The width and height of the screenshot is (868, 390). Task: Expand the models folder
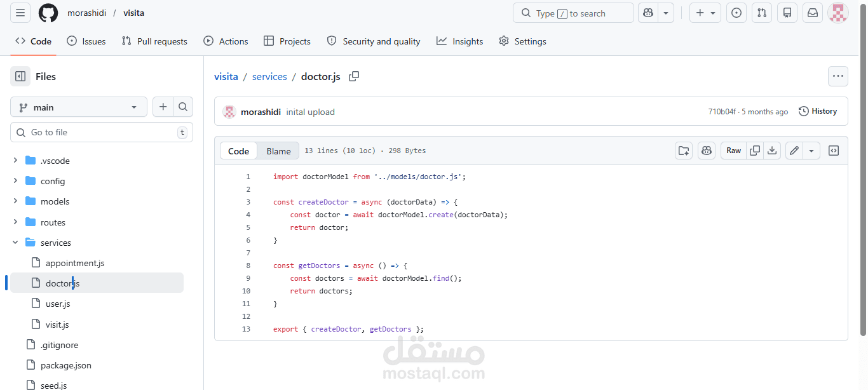coord(15,201)
